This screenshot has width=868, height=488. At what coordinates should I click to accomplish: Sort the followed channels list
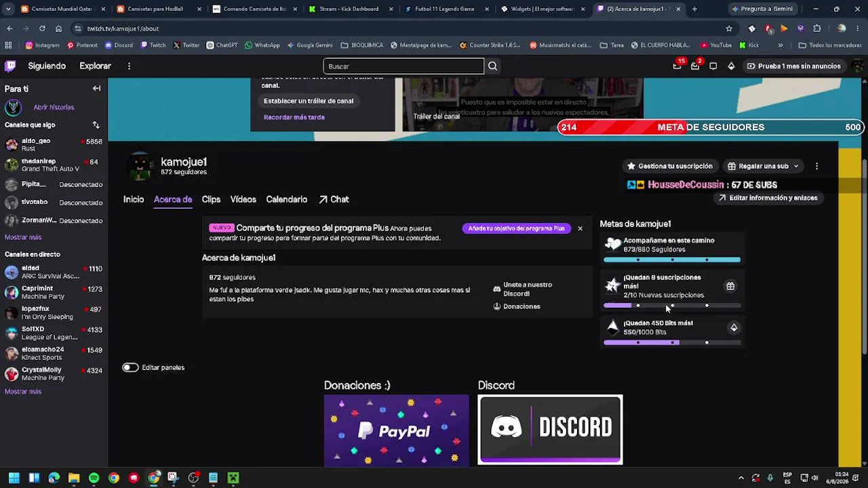pos(96,125)
